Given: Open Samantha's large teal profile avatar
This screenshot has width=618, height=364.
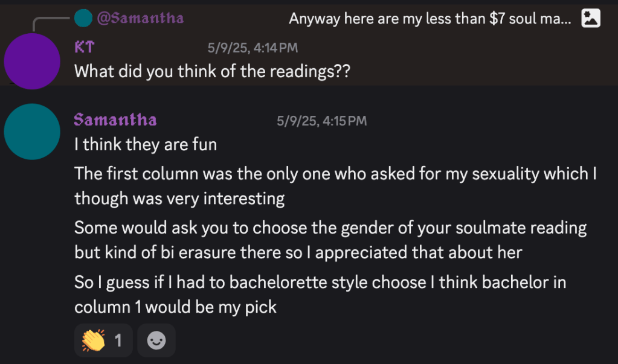Looking at the screenshot, I should (32, 132).
